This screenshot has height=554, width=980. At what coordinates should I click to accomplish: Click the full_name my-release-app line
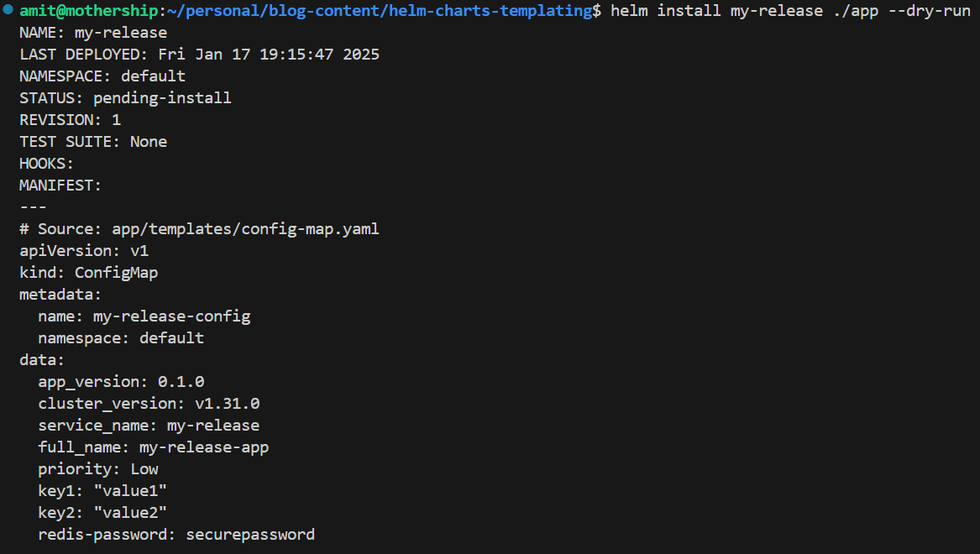[154, 447]
